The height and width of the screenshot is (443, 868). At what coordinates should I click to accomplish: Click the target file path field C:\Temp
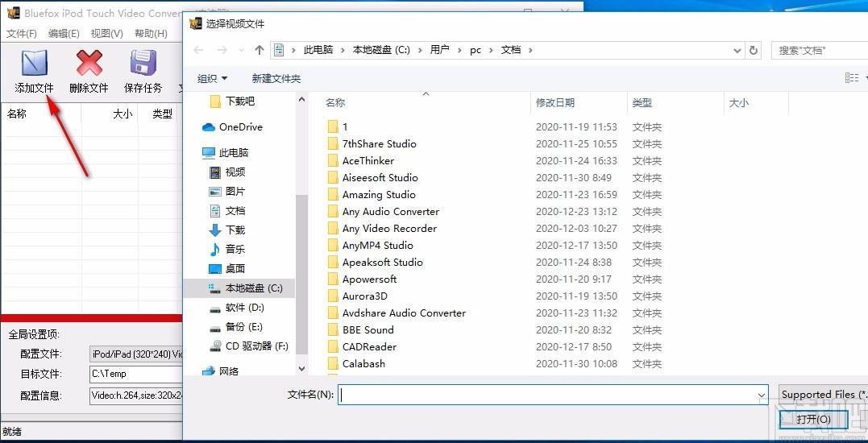(x=136, y=374)
